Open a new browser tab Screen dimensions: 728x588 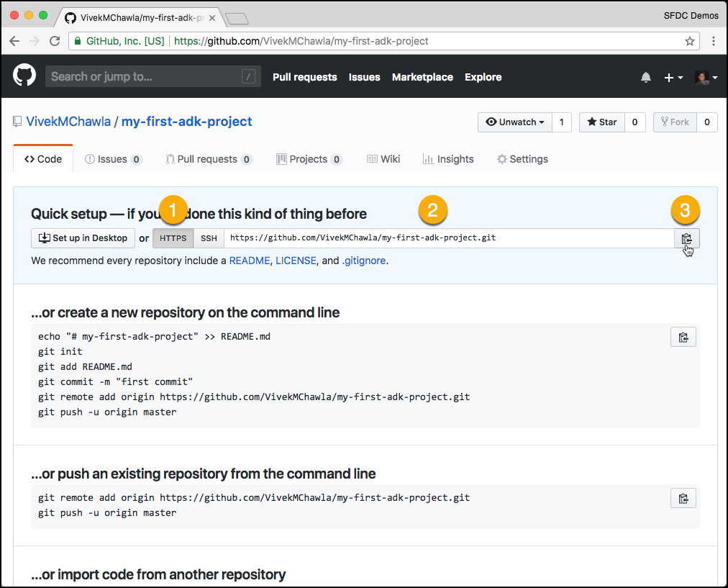(237, 19)
